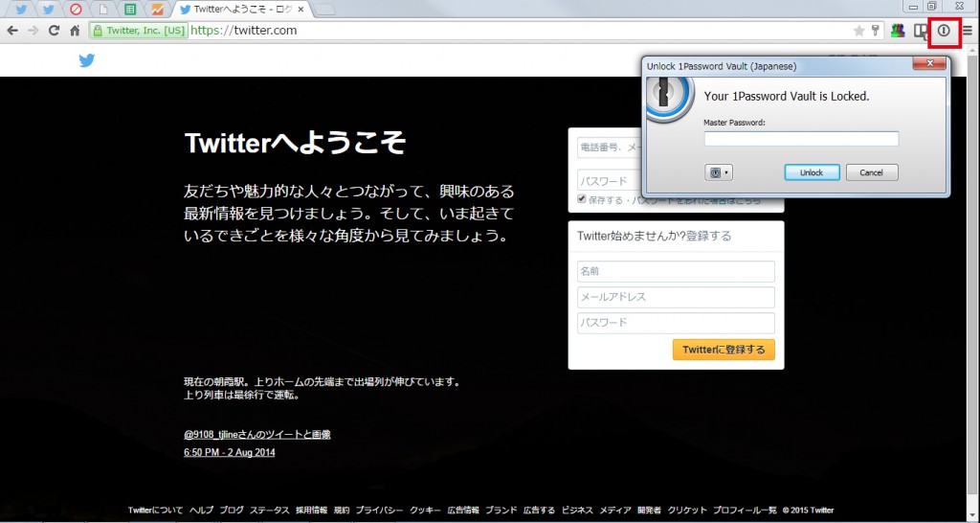Bookmark this page with the star icon
Image resolution: width=980 pixels, height=523 pixels.
859,30
